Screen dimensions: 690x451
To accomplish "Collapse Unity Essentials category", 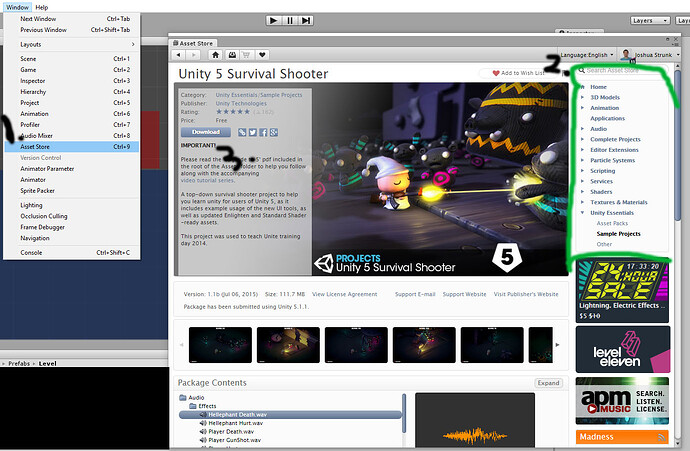I will tap(582, 213).
